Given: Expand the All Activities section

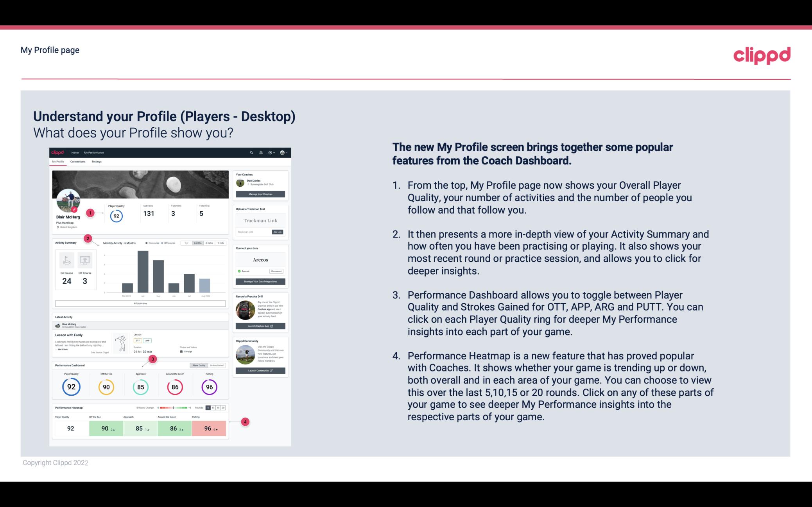Looking at the screenshot, I should [x=140, y=304].
